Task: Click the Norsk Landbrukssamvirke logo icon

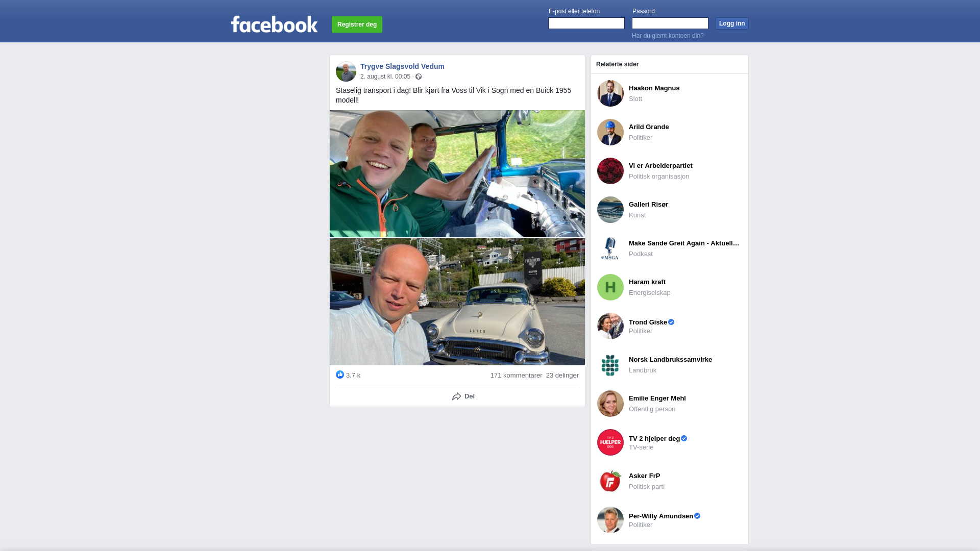Action: [x=610, y=365]
